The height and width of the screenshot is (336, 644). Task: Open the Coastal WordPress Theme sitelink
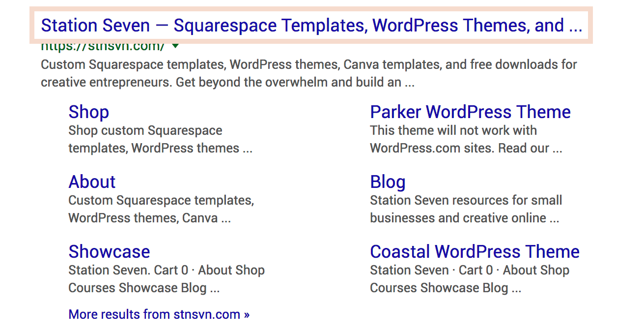[475, 252]
